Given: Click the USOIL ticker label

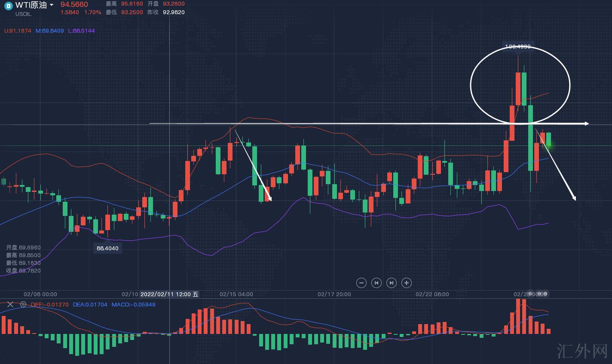Looking at the screenshot, I should [x=23, y=14].
